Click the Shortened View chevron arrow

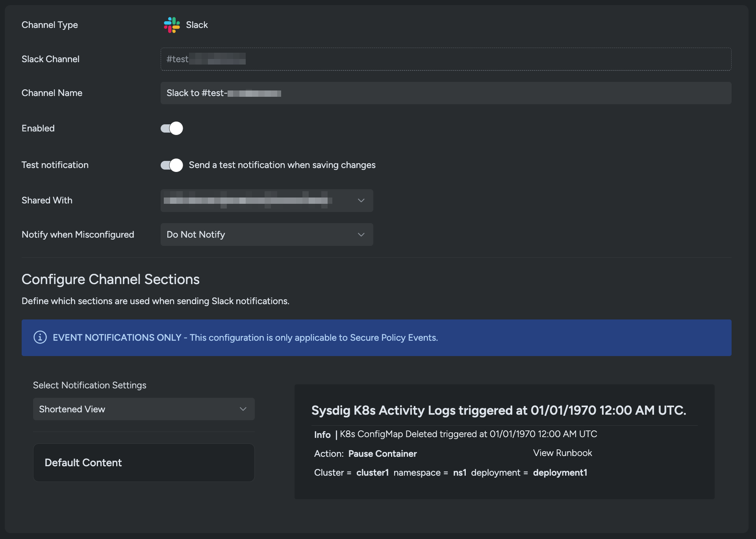click(243, 409)
